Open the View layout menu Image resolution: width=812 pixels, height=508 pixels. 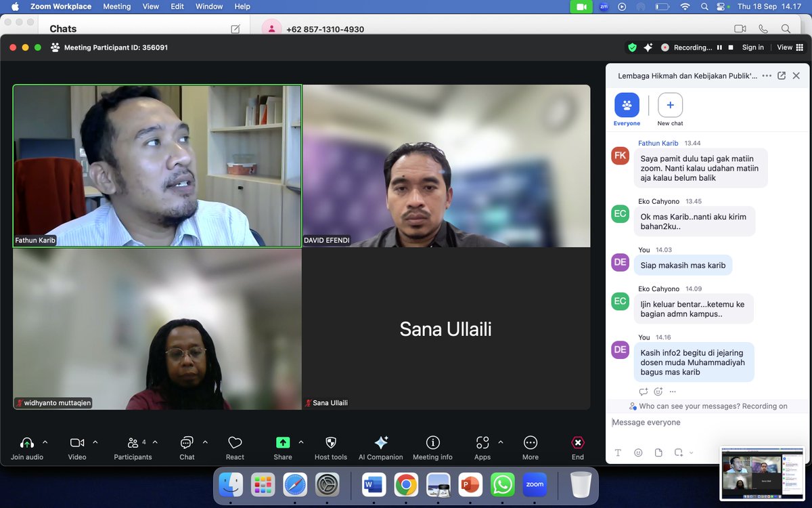click(x=790, y=47)
